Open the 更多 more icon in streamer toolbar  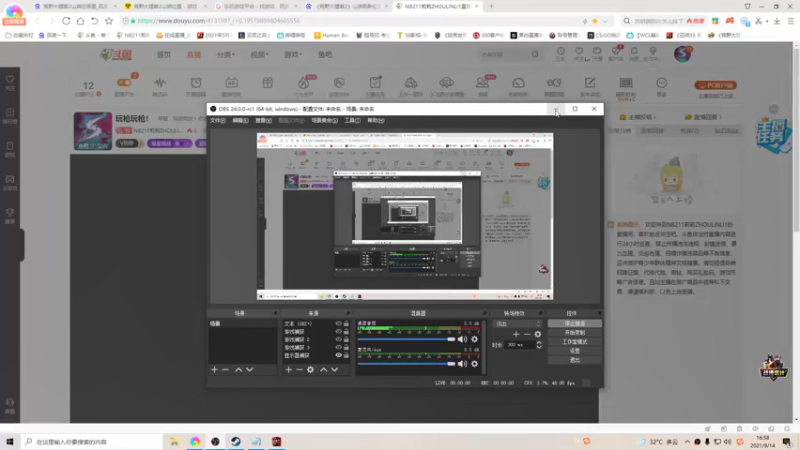point(661,86)
